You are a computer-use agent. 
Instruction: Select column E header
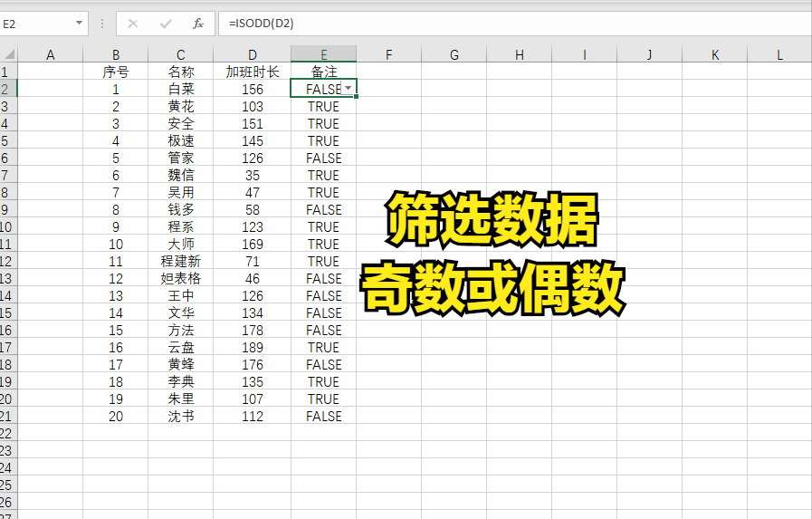coord(324,54)
